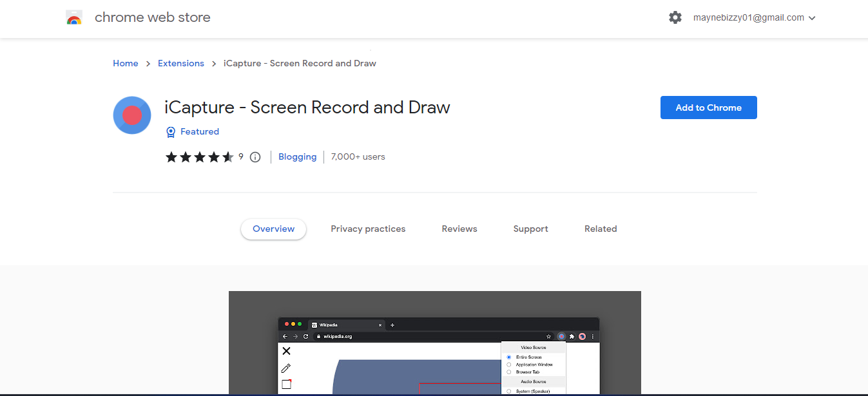Select Entire Screen radio in preview
The height and width of the screenshot is (396, 868).
click(x=508, y=357)
